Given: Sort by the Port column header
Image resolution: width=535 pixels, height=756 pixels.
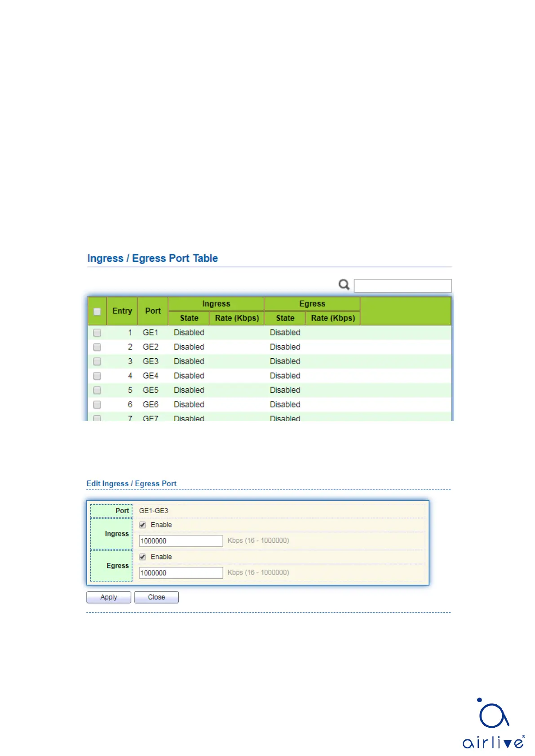Looking at the screenshot, I should (x=153, y=311).
